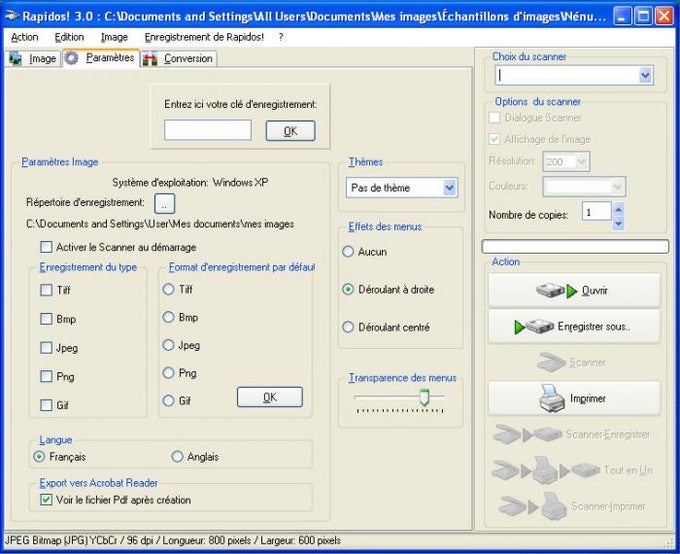
Task: Click Système d'exploitation: Windows XP text
Action: tap(190, 182)
